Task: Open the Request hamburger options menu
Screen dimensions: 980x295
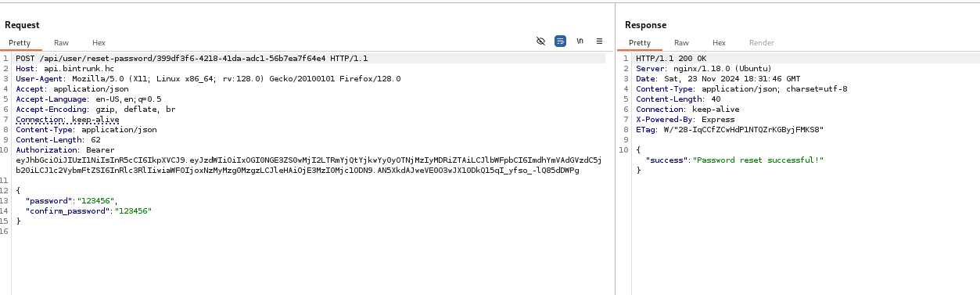Action: coord(600,41)
